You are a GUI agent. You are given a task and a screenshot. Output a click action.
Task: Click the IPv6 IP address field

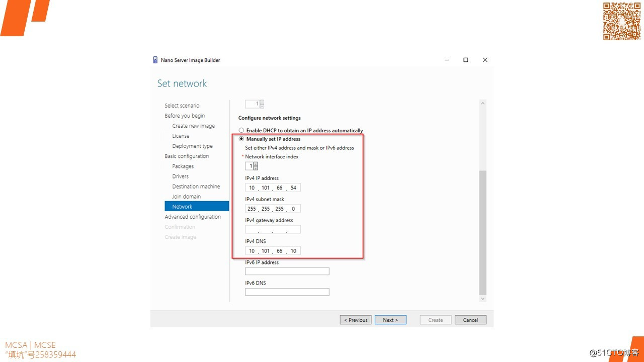click(x=287, y=271)
